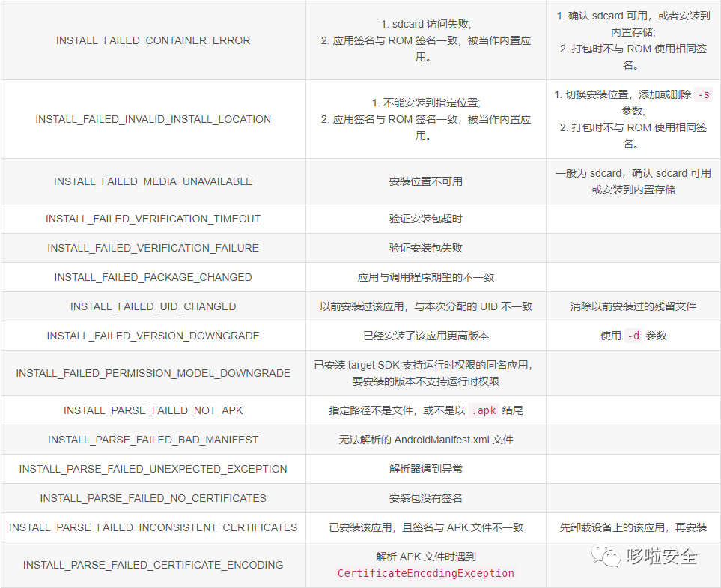721x588 pixels.
Task: Click the red .apk code text
Action: (x=484, y=411)
